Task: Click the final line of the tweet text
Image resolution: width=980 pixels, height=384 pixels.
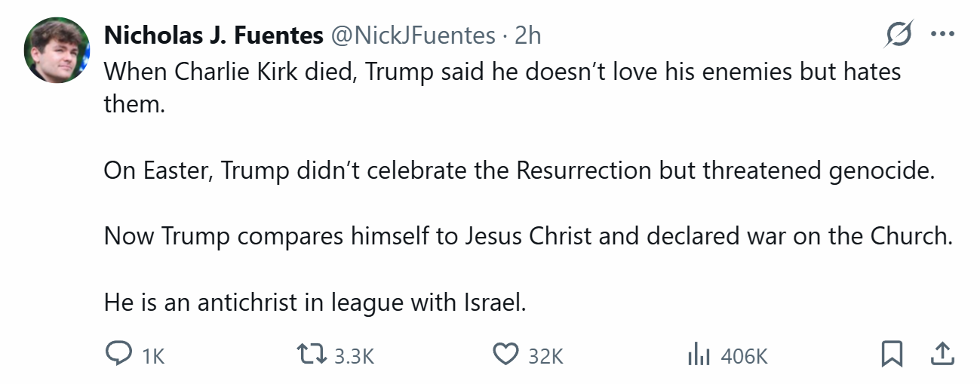Action: (315, 303)
